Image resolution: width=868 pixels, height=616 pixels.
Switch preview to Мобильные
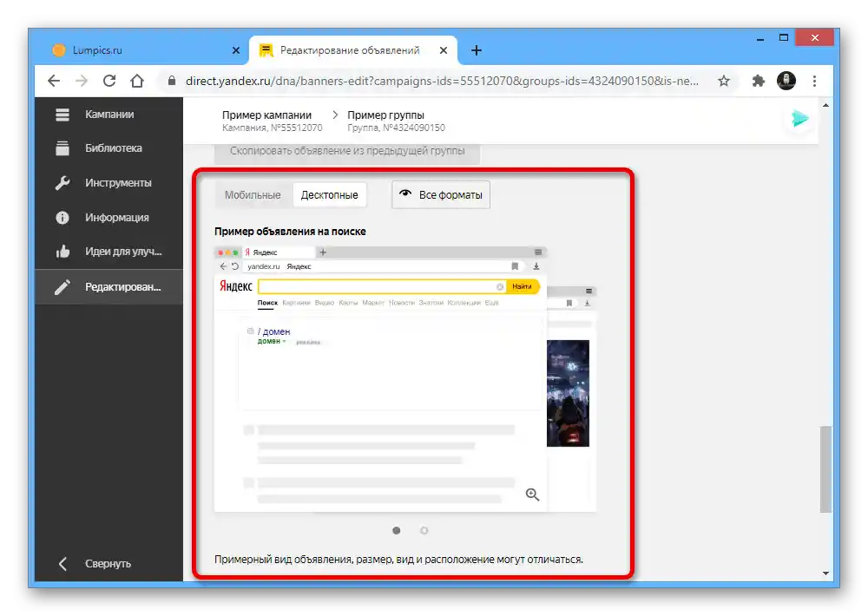pyautogui.click(x=253, y=195)
